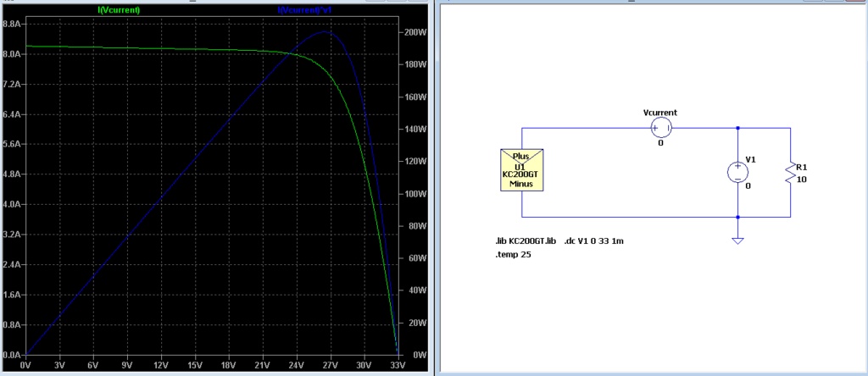Click the 24V horizontal axis label
Viewport: 868px width, 376px height.
point(297,366)
